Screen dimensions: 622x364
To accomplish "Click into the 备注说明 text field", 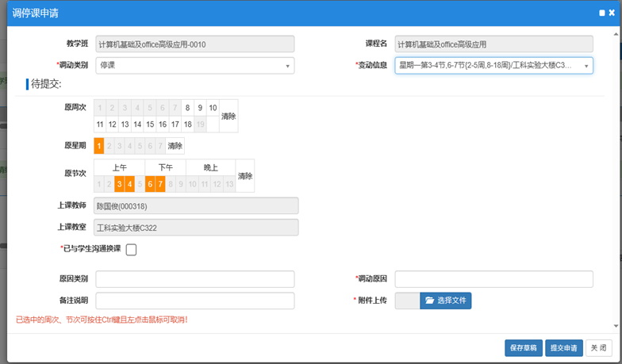I will pos(194,301).
